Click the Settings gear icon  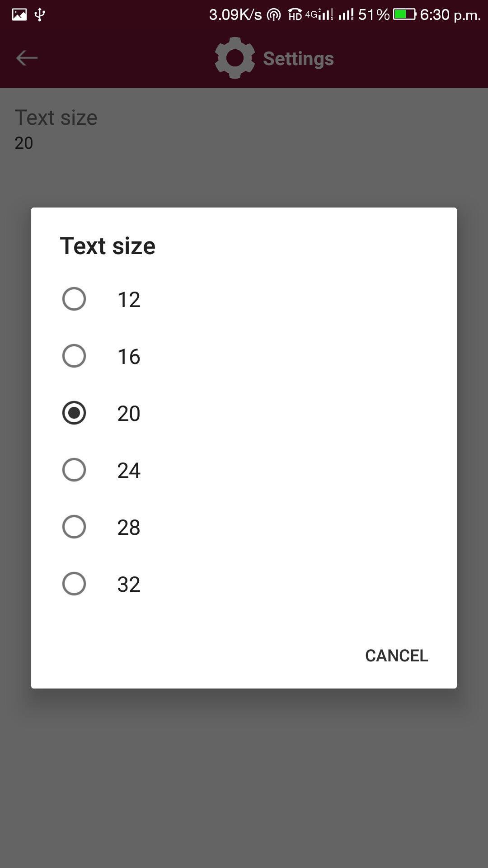point(235,58)
